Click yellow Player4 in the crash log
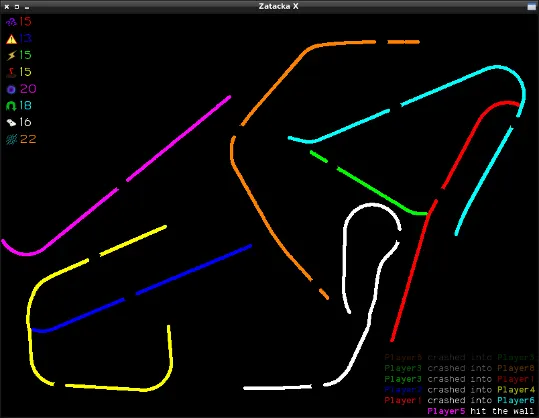 tap(516, 390)
